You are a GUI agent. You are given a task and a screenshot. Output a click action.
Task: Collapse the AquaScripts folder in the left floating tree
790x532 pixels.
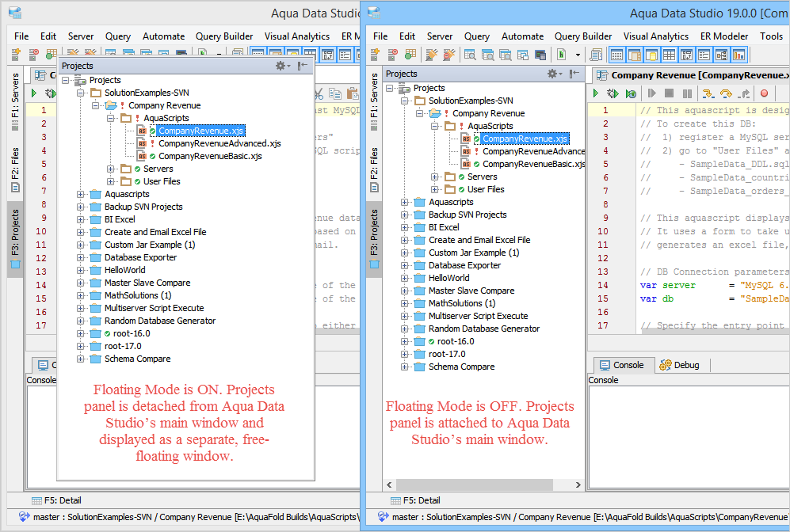point(110,118)
